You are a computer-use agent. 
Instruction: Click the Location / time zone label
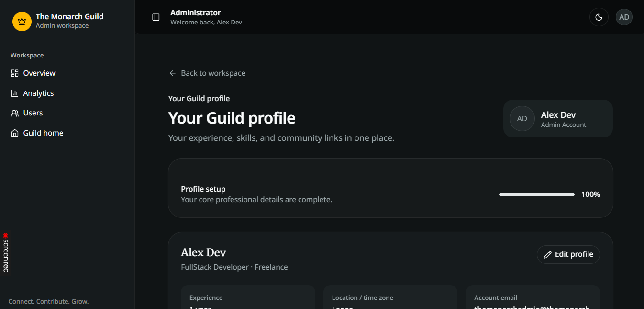coord(363,298)
